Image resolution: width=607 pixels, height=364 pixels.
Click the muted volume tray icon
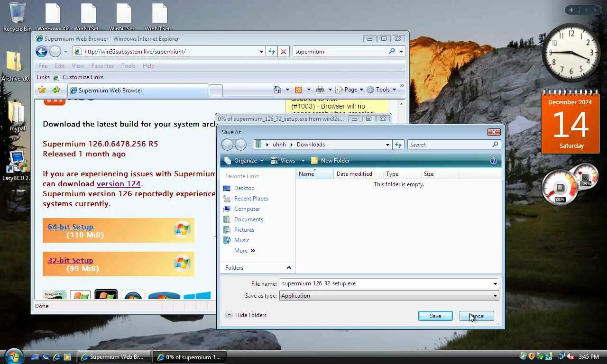click(x=570, y=356)
